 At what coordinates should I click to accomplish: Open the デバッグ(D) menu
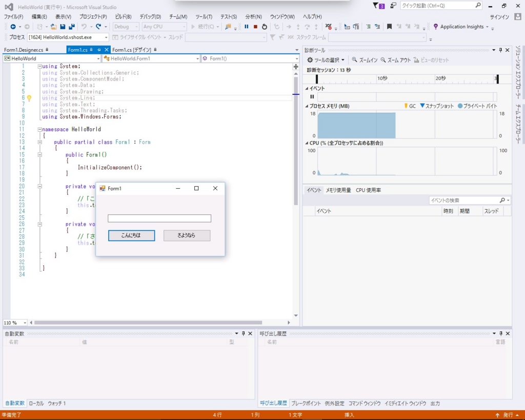pyautogui.click(x=150, y=16)
